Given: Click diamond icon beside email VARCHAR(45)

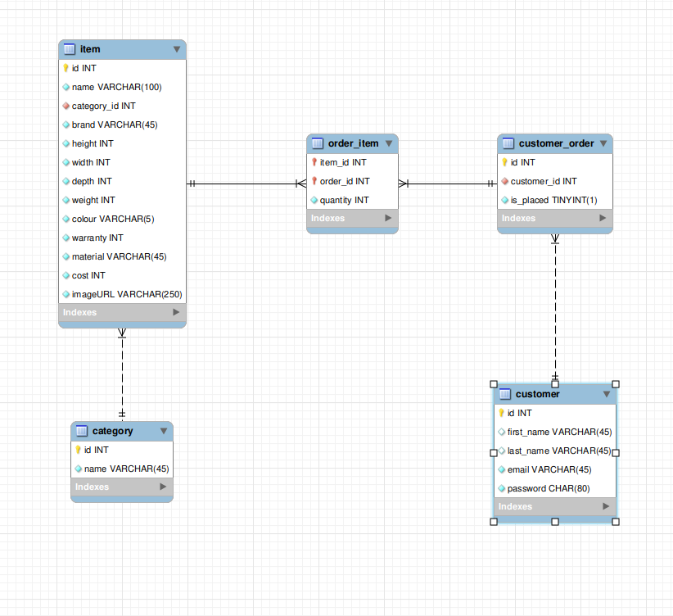Looking at the screenshot, I should pyautogui.click(x=501, y=469).
